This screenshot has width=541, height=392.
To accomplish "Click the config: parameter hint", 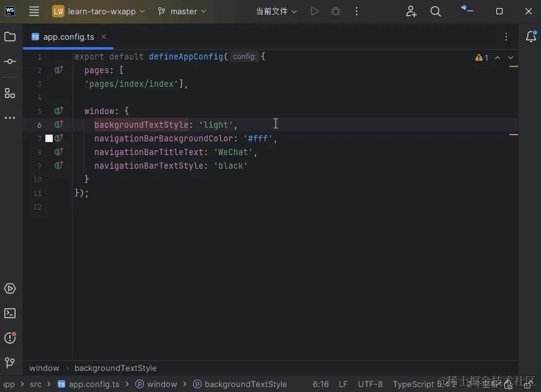I will coord(244,56).
